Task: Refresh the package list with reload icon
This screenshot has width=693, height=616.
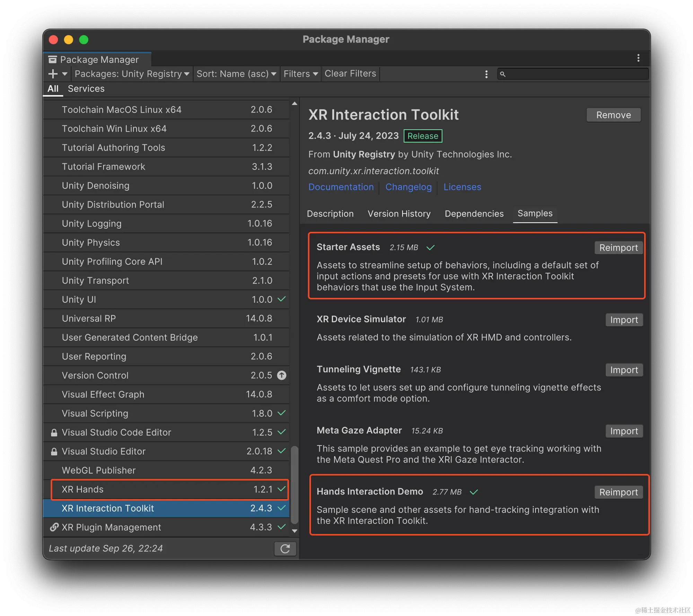Action: (x=285, y=549)
